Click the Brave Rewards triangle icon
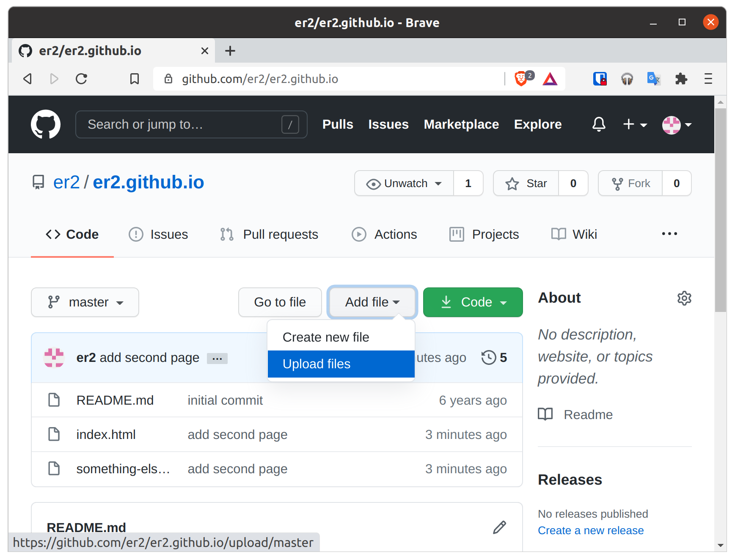 click(x=550, y=79)
